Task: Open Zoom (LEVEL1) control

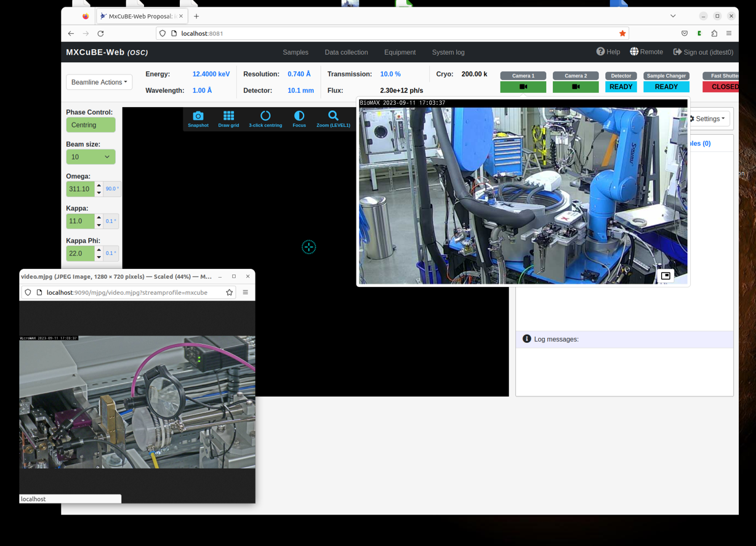Action: point(333,119)
